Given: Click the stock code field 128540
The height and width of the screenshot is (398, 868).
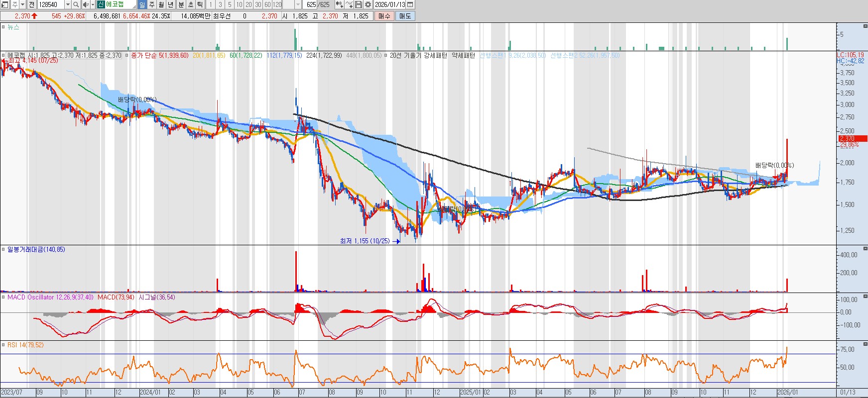Looking at the screenshot, I should point(51,4).
